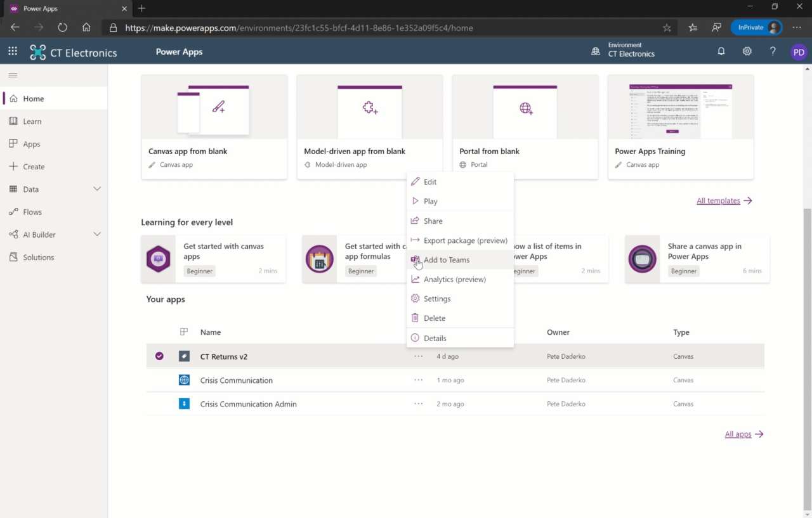Open more options for Crisis Communication Admin
The width and height of the screenshot is (812, 518).
coord(418,404)
